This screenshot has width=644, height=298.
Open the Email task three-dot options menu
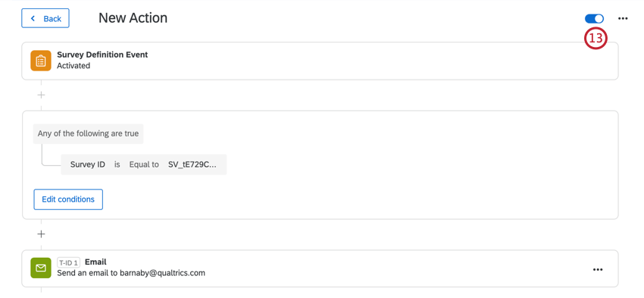[x=598, y=270]
